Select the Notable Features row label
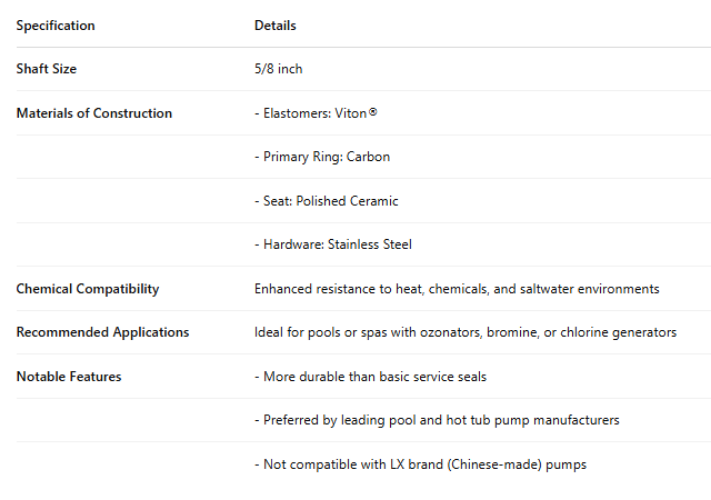711x500 pixels. (69, 376)
